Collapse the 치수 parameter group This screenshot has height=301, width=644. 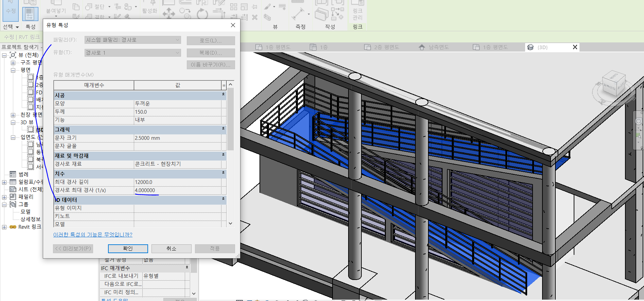223,173
